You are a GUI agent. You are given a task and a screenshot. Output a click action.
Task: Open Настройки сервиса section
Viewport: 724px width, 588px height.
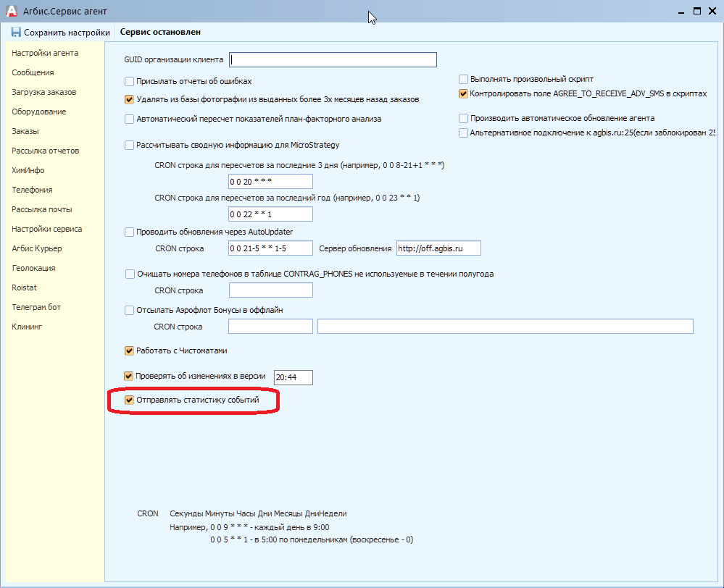click(47, 229)
